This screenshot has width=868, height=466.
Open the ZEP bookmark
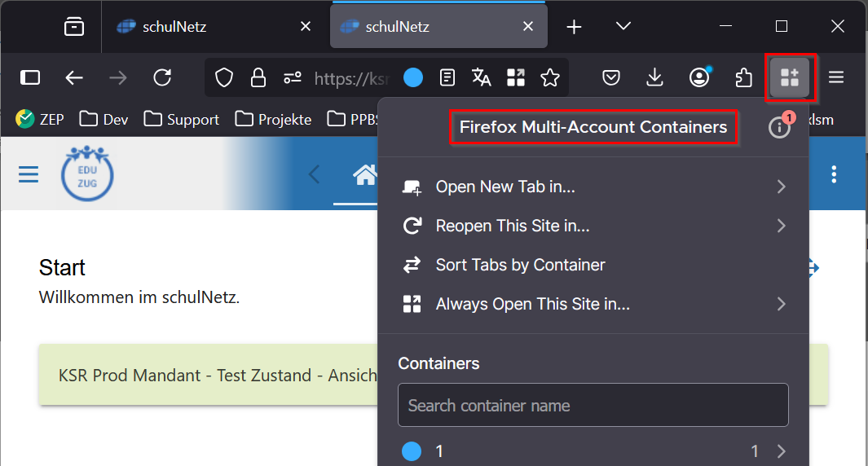40,119
